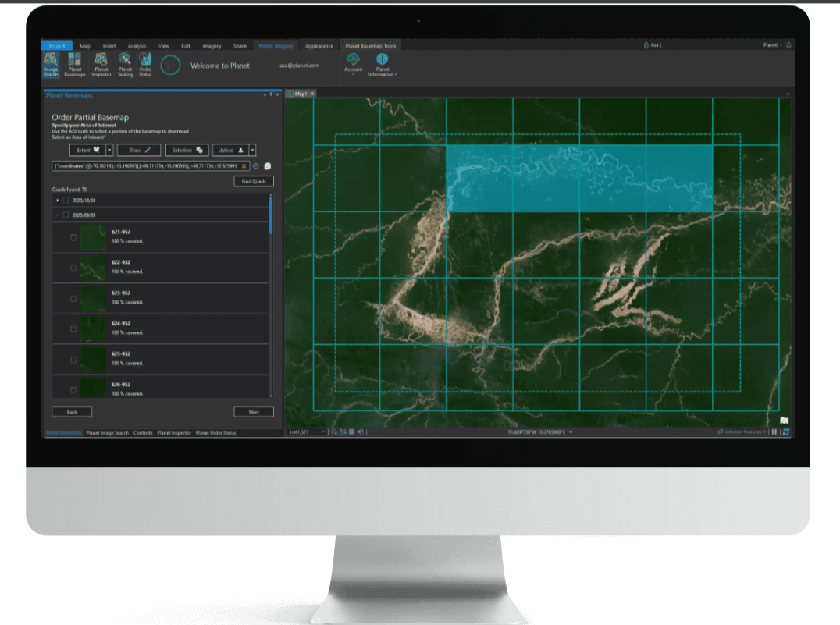Click the table-like icon in map status bar

351,431
